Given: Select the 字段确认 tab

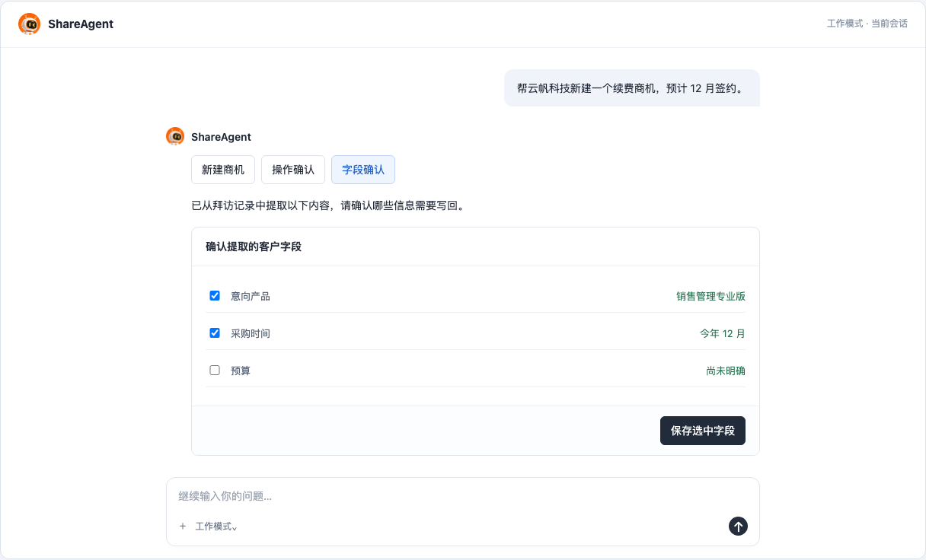Looking at the screenshot, I should coord(363,170).
